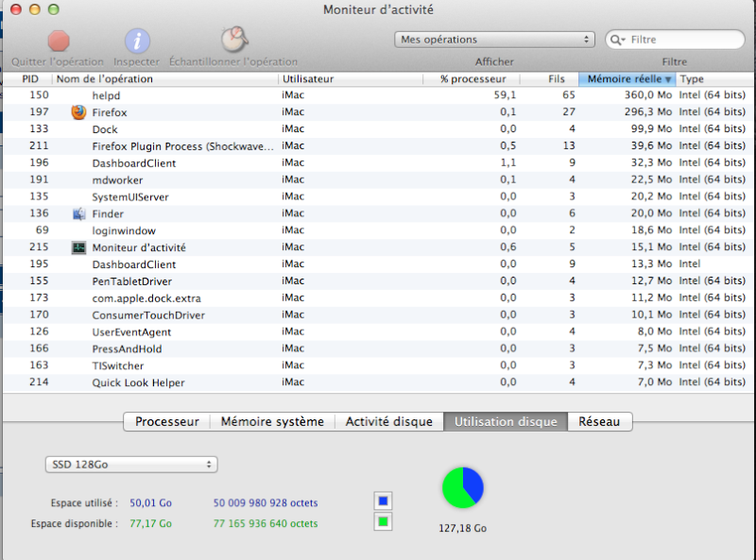
Task: Select the DashboardClient row with PID 196
Action: click(x=379, y=162)
